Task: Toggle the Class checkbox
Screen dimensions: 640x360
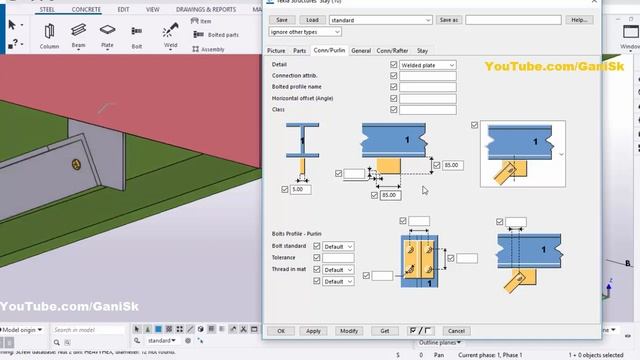Action: click(x=393, y=109)
